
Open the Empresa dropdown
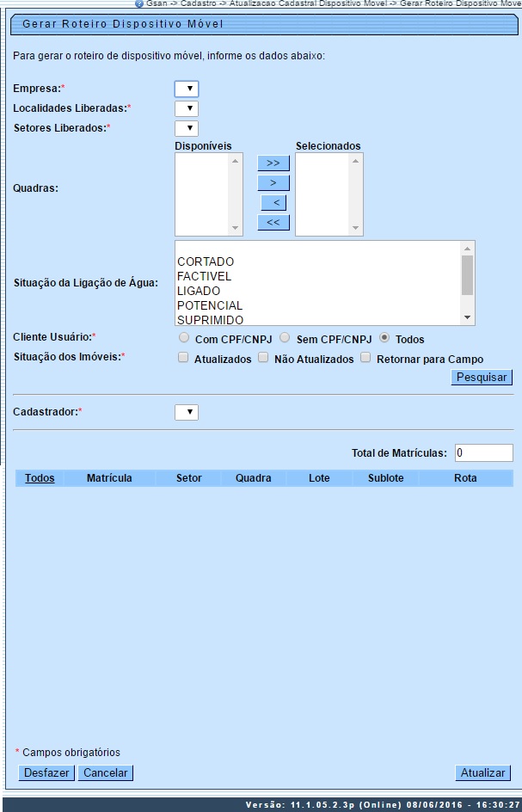[x=187, y=89]
